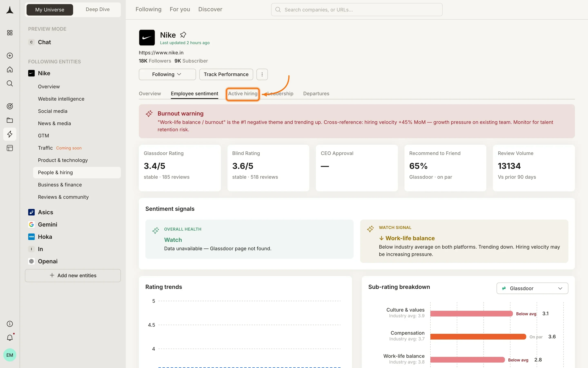Click the Burnout warning sparkle icon
Screen dimensions: 588x368
click(149, 113)
